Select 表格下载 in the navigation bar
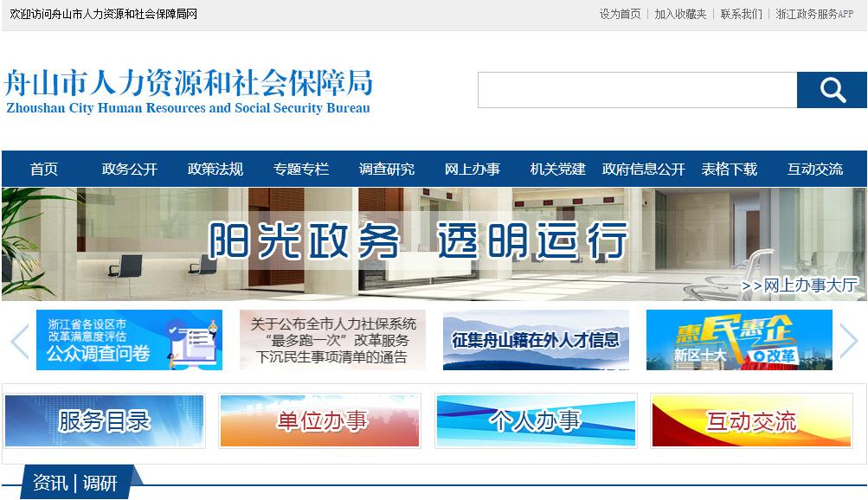Viewport: 868px width, 500px height. [729, 170]
